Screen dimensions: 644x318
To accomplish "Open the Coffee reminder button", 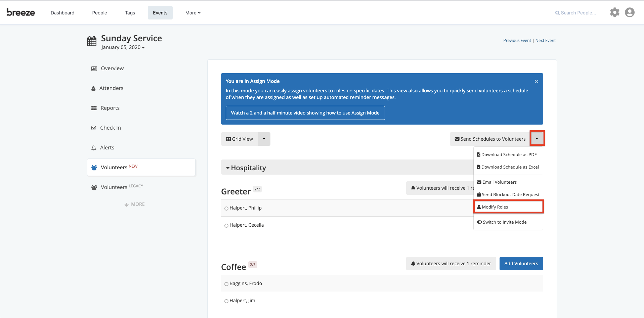I will (x=451, y=264).
